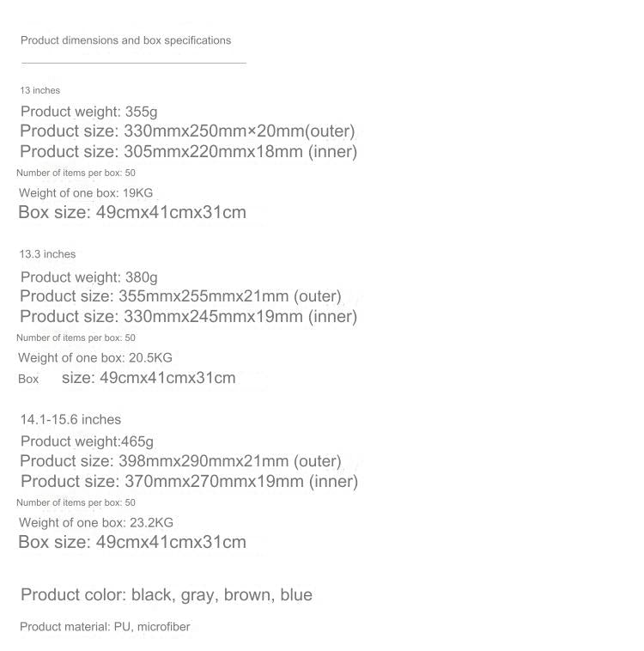
Task: Click the 330mmx250mm×20mm outer size text
Action: (x=187, y=131)
